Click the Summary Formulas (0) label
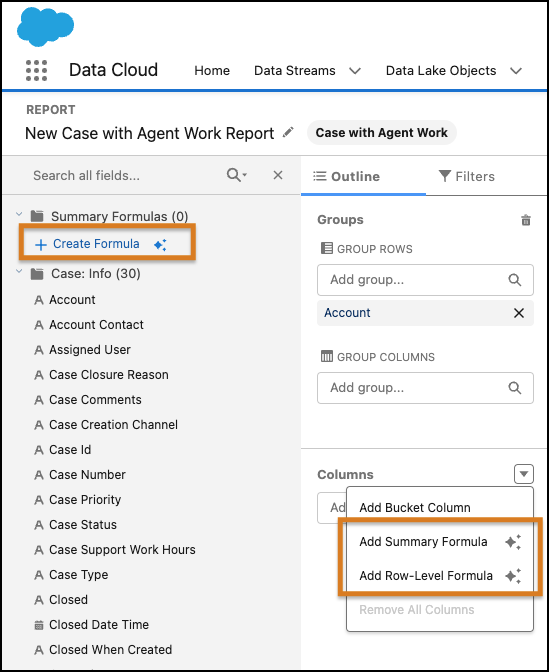Viewport: 549px width, 672px height. (x=120, y=216)
